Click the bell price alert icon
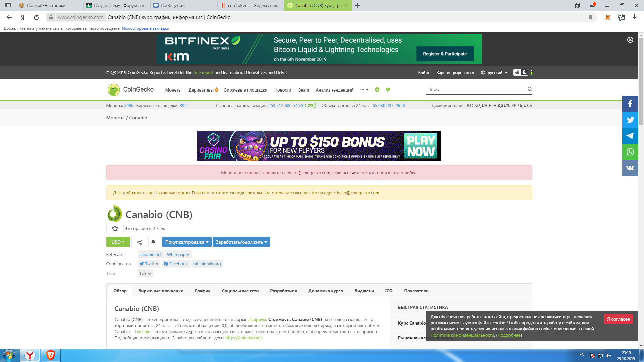 153,242
